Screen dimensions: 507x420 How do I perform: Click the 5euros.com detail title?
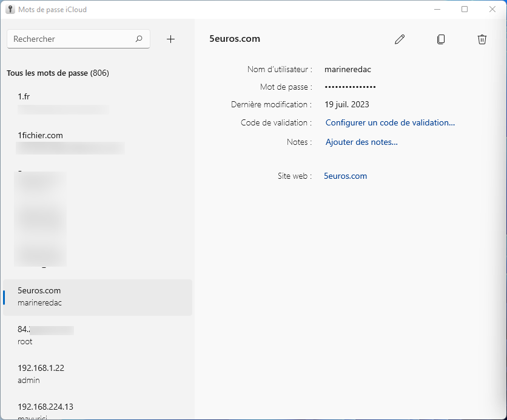235,39
